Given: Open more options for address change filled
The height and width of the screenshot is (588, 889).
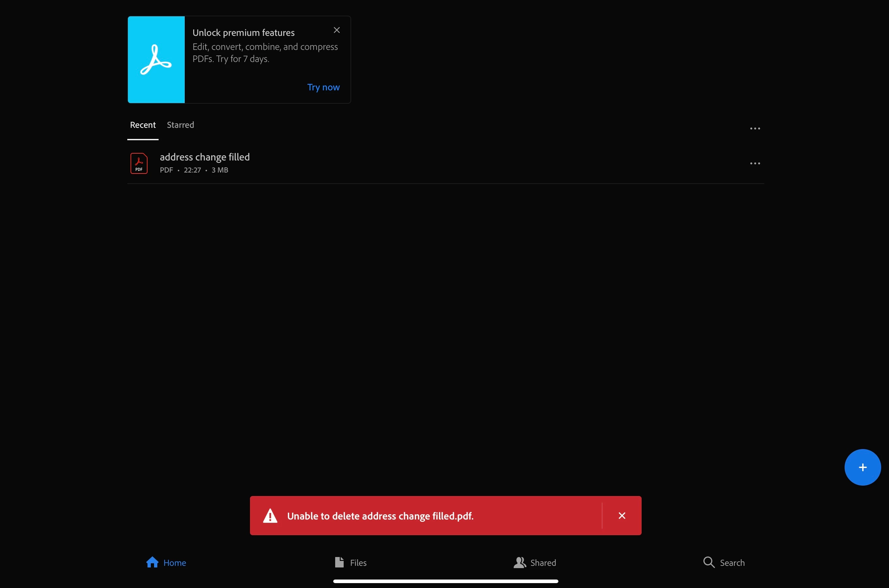Looking at the screenshot, I should [x=755, y=163].
